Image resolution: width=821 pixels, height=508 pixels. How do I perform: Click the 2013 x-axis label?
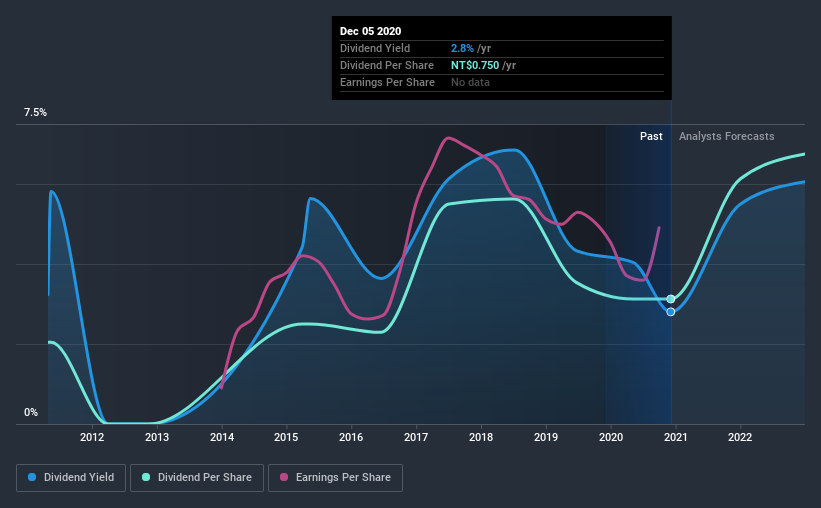[x=157, y=437]
